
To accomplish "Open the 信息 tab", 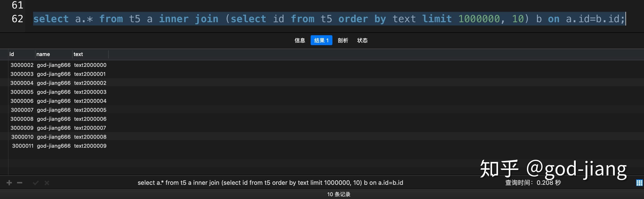I will pos(300,40).
